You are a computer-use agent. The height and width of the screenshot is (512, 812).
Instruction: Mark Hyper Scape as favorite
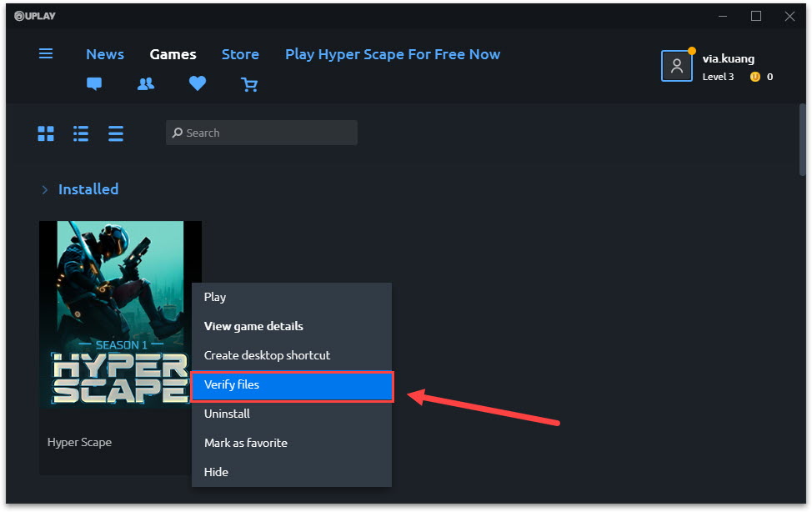[245, 443]
